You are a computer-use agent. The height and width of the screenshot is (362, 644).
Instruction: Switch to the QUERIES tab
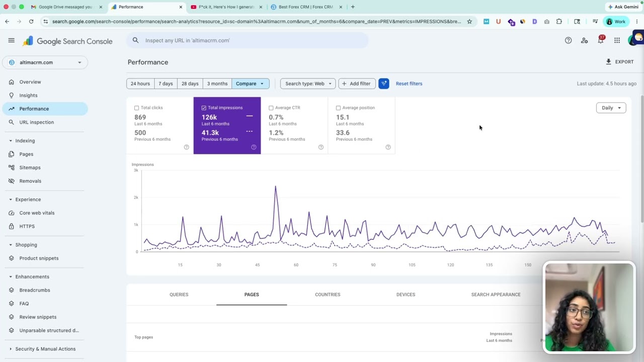(179, 295)
